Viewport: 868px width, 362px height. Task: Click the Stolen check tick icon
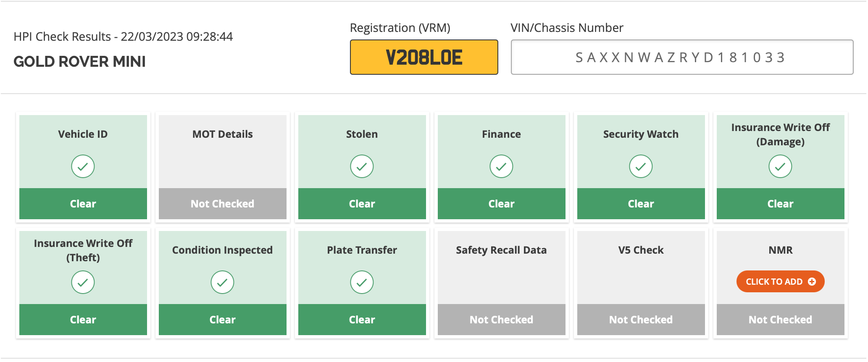coord(362,166)
